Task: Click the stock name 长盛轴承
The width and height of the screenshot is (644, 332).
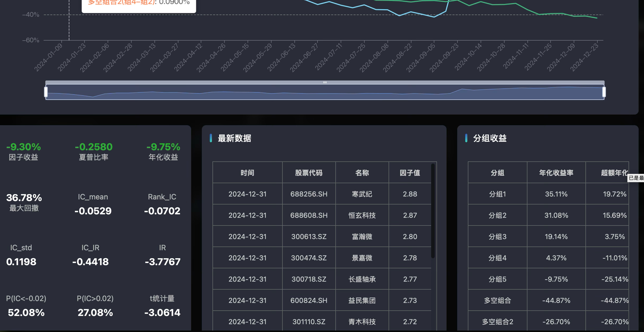Action: pos(362,279)
